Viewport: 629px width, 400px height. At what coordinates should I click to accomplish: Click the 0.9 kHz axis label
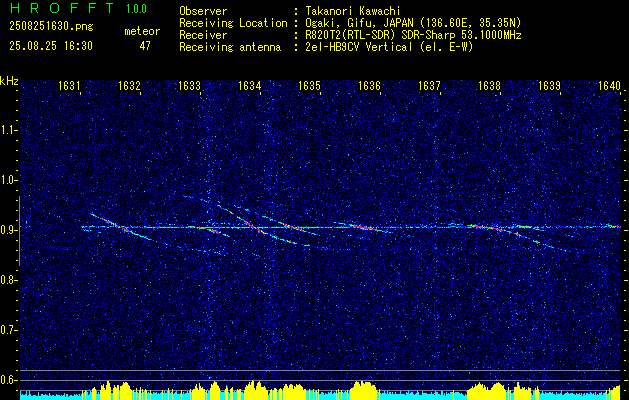click(x=7, y=230)
